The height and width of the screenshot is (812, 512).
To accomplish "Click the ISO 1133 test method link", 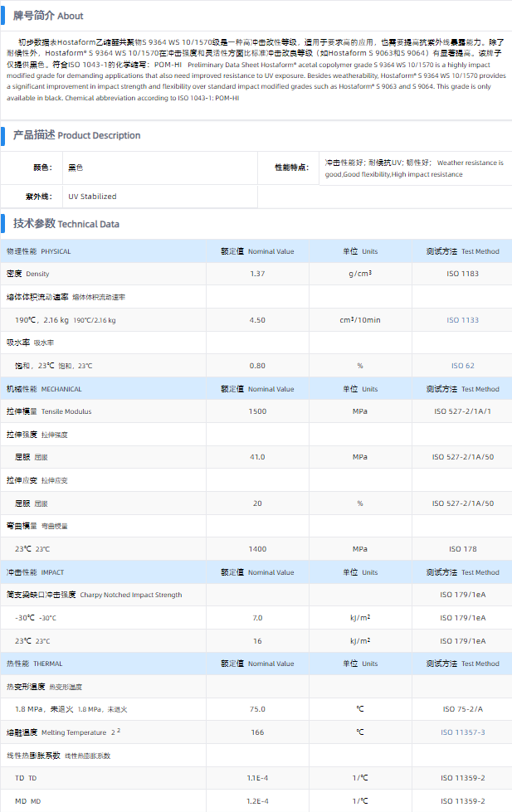I will 463,320.
